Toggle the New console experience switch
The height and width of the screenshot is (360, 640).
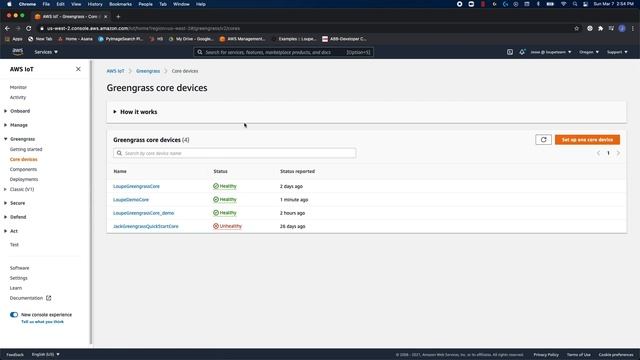pyautogui.click(x=14, y=315)
